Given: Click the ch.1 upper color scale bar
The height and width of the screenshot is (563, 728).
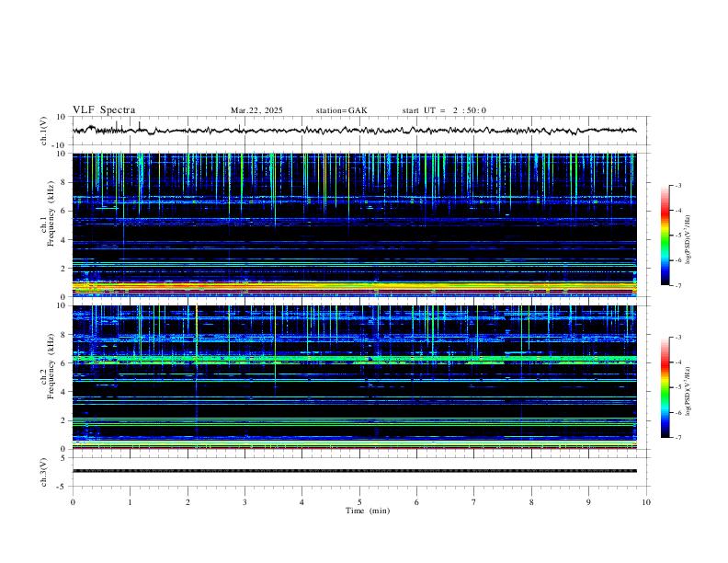Looking at the screenshot, I should click(665, 236).
